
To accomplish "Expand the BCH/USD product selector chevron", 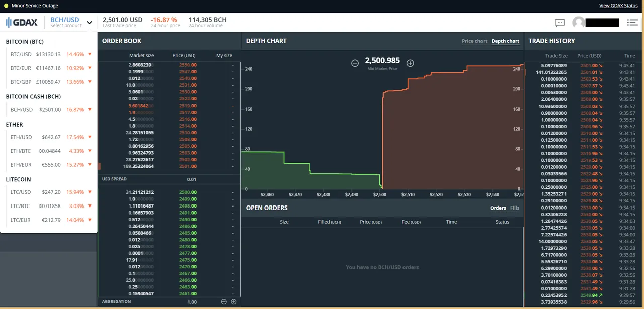I will [x=89, y=22].
